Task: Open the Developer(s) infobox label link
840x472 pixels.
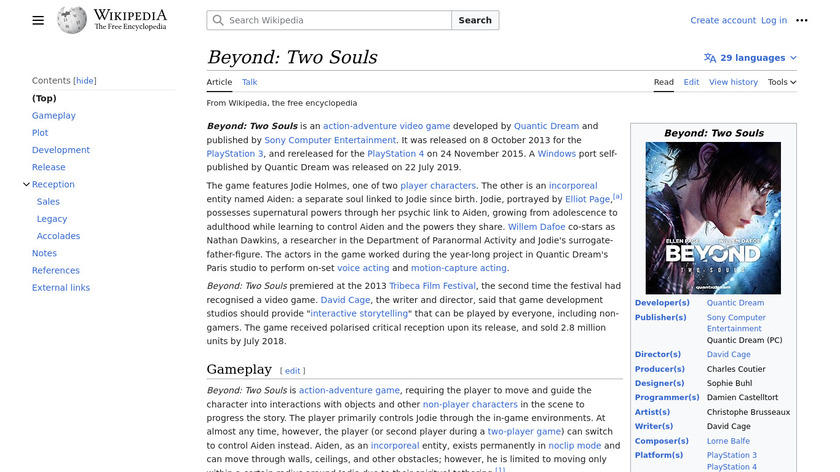Action: point(662,303)
